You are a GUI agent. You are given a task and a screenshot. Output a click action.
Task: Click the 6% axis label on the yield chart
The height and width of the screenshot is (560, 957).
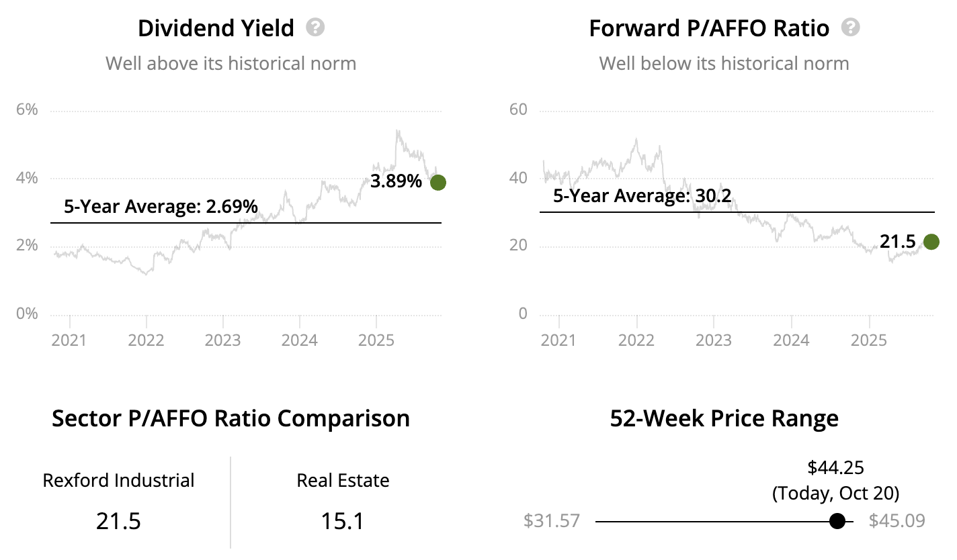pos(26,109)
